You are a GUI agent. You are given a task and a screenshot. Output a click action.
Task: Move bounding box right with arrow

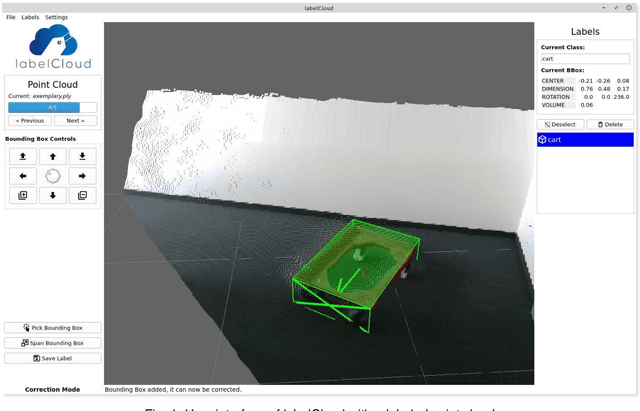point(82,176)
